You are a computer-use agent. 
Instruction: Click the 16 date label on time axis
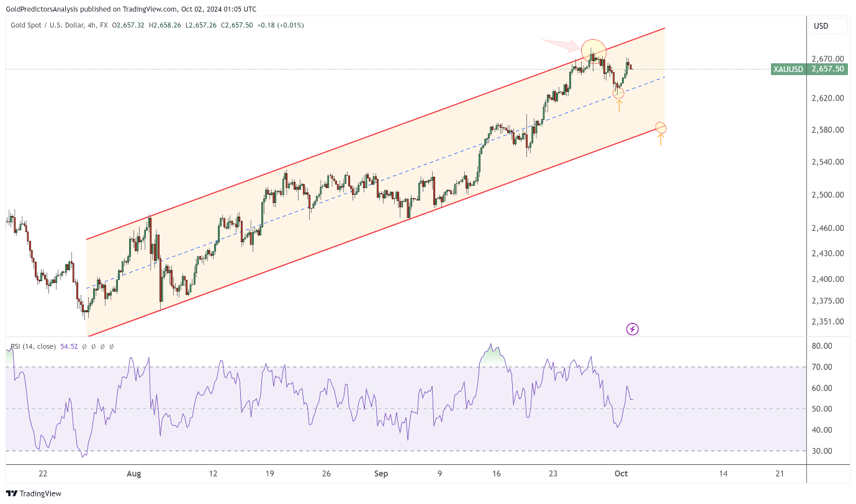click(497, 474)
